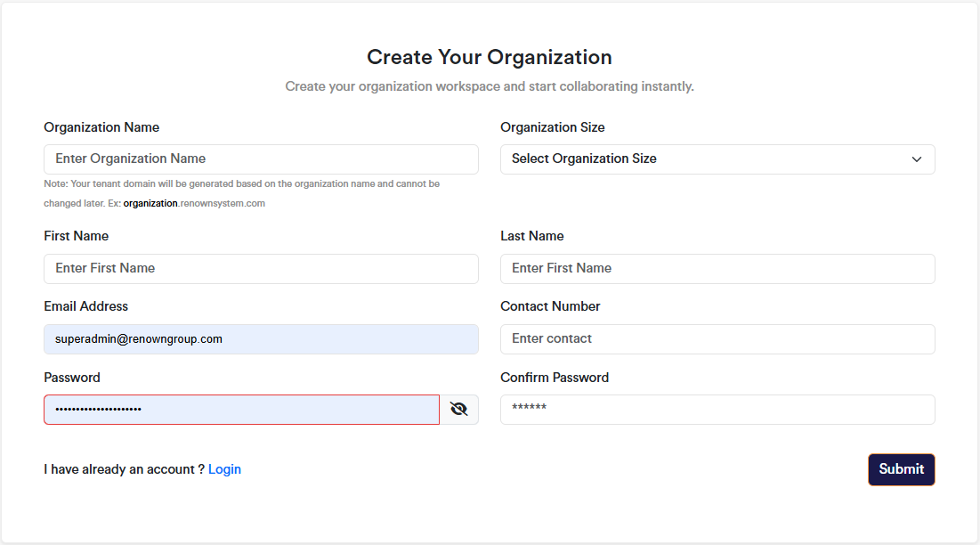Viewport: 980px width, 545px height.
Task: Focus the Password field with red border
Action: click(x=241, y=410)
